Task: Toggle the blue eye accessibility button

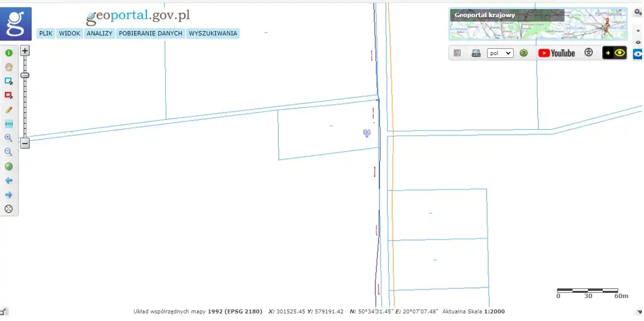Action: [638, 54]
